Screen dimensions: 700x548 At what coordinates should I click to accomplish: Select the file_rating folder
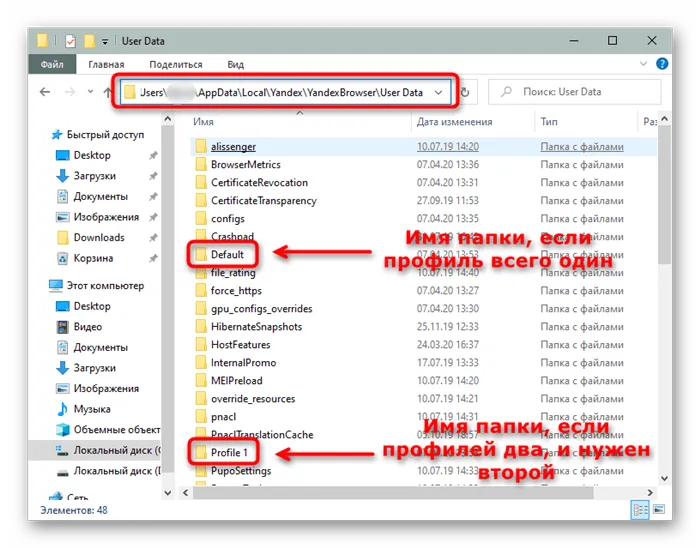233,273
